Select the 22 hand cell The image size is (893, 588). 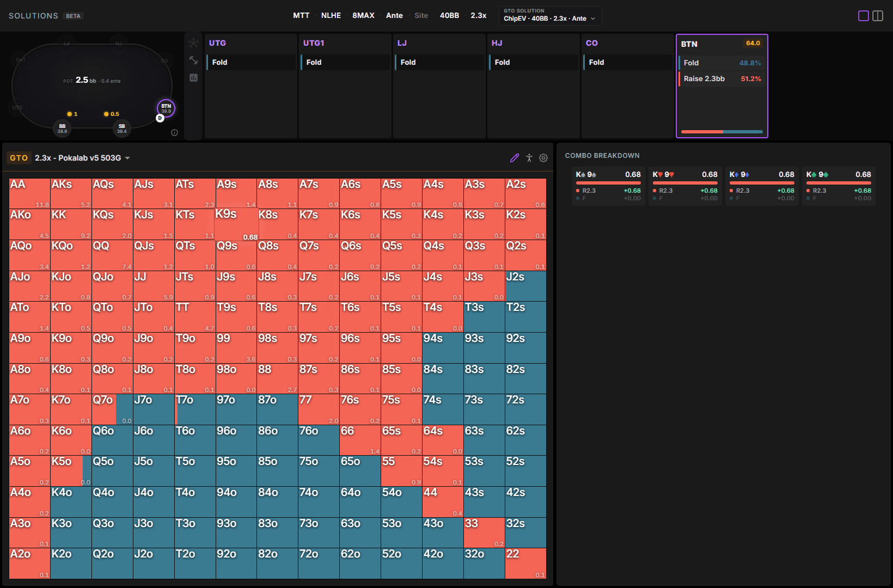tap(526, 563)
